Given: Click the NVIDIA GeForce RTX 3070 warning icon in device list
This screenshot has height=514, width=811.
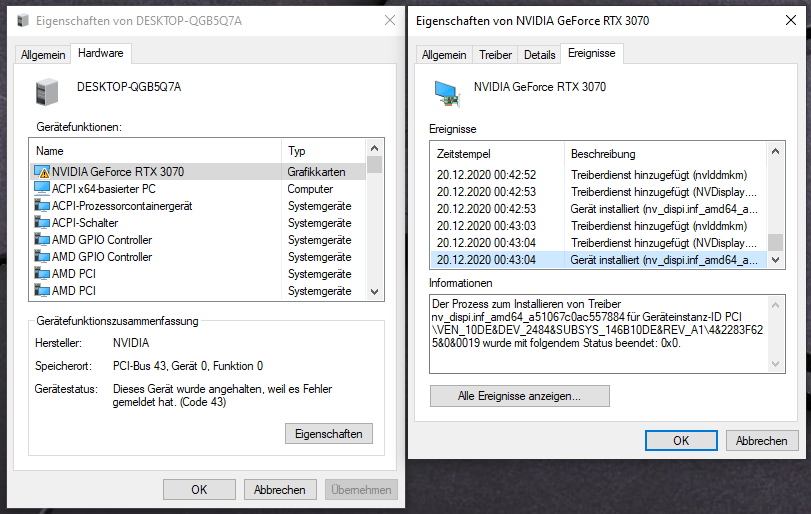Looking at the screenshot, I should [x=42, y=172].
